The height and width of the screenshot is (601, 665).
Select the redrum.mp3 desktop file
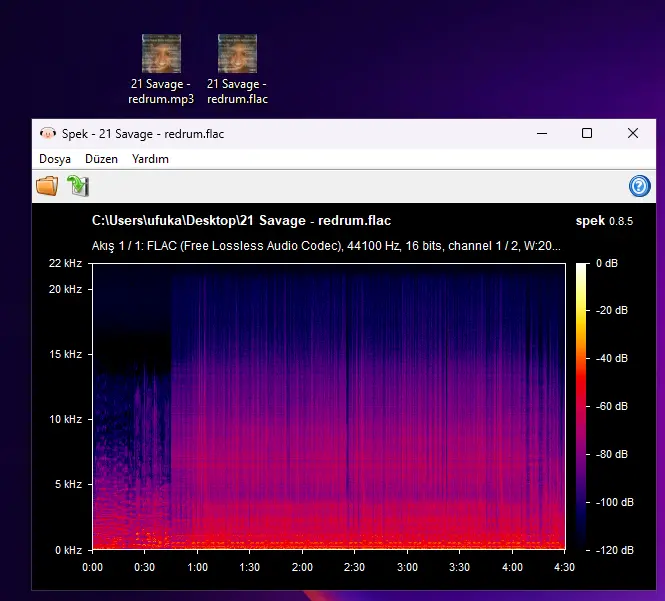coord(161,70)
